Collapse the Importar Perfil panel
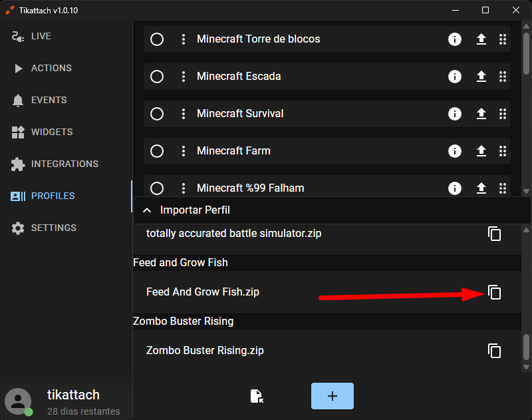This screenshot has width=532, height=420. click(x=147, y=210)
